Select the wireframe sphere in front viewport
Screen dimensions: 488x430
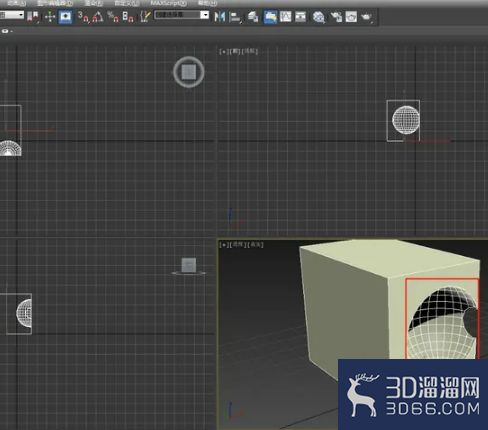coord(406,120)
